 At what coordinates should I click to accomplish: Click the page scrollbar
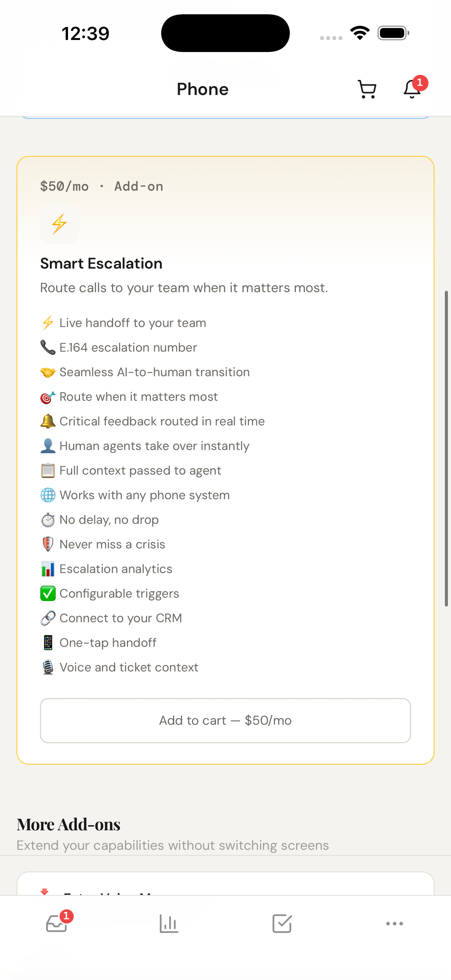(x=446, y=448)
